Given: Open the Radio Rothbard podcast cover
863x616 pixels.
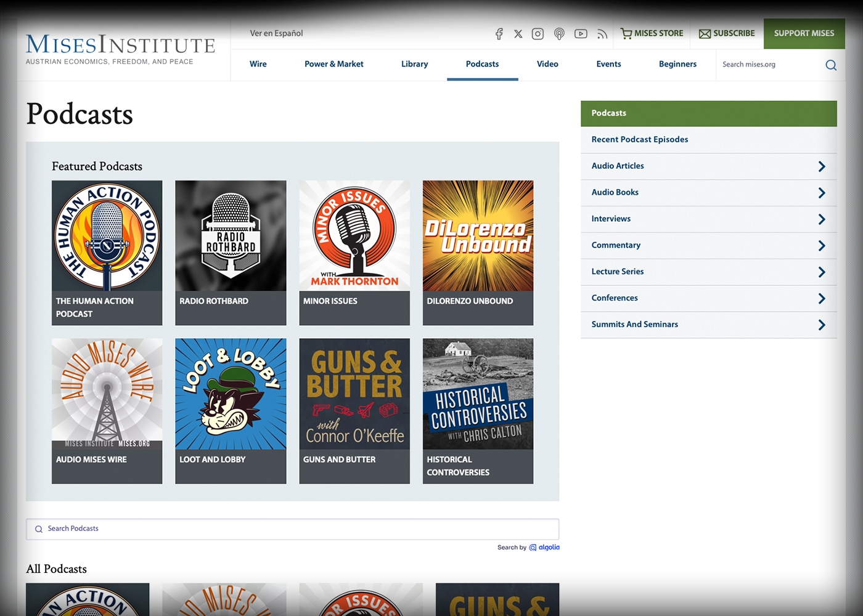Looking at the screenshot, I should point(230,236).
